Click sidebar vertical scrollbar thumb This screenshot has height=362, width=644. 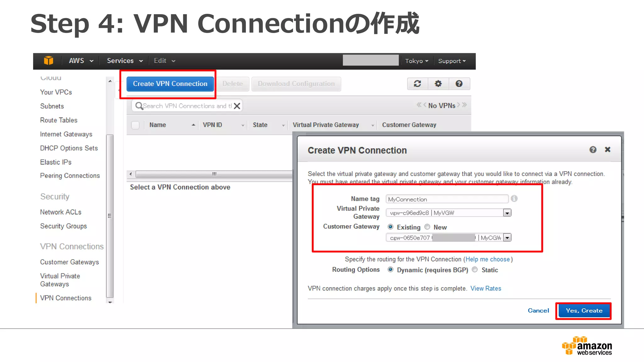(x=110, y=216)
